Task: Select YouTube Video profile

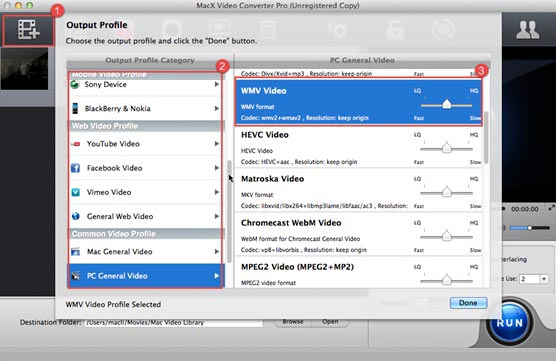Action: click(x=145, y=144)
